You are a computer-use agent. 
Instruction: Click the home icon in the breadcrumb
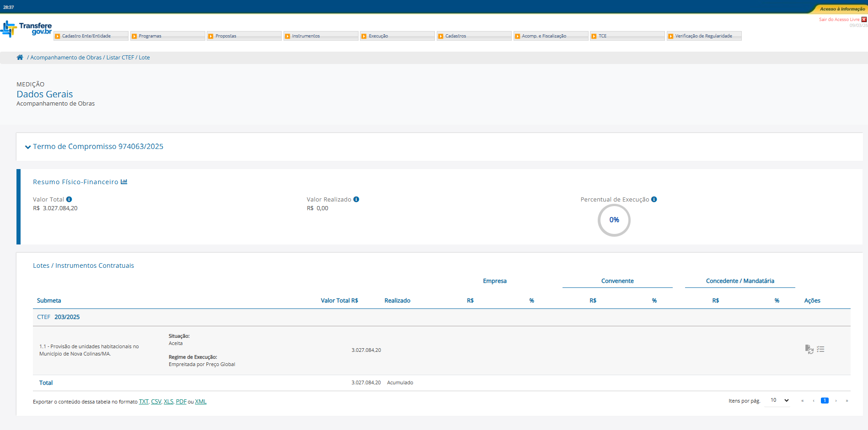(20, 58)
